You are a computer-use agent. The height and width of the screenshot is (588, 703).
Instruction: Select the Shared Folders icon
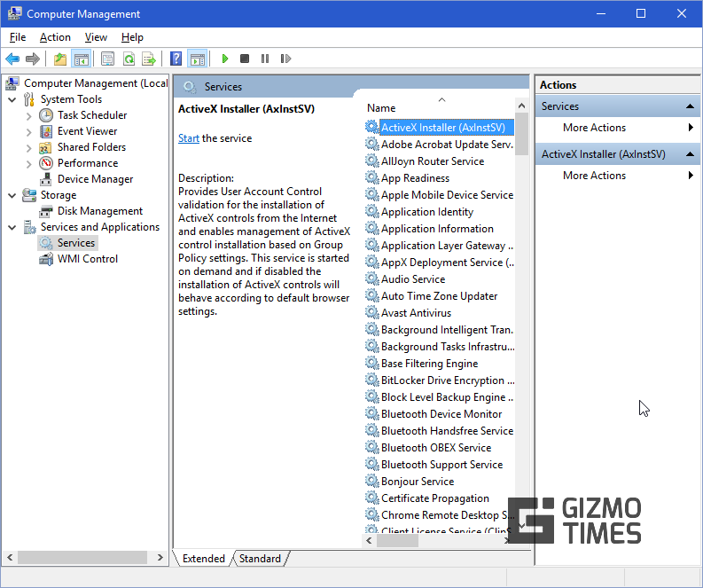[x=45, y=147]
